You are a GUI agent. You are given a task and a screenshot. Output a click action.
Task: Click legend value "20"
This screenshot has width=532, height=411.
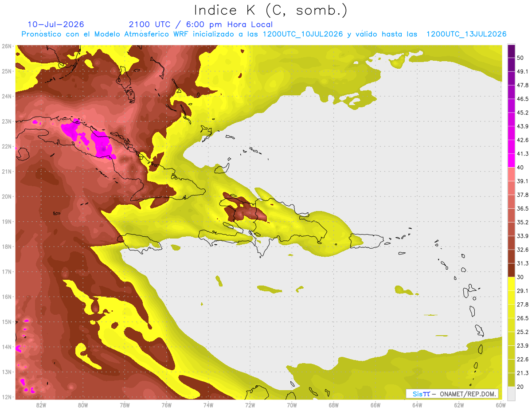521,387
